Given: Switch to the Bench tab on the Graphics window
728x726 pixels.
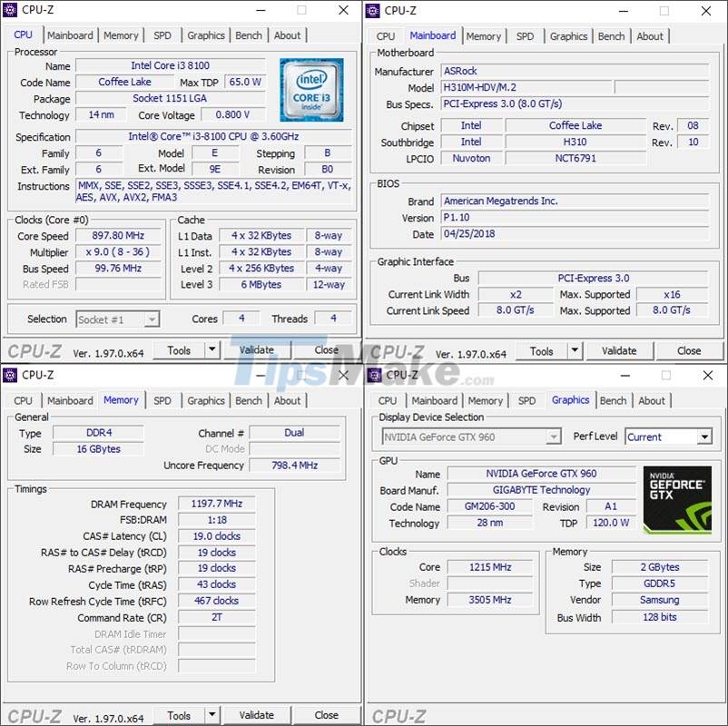Looking at the screenshot, I should coord(614,399).
